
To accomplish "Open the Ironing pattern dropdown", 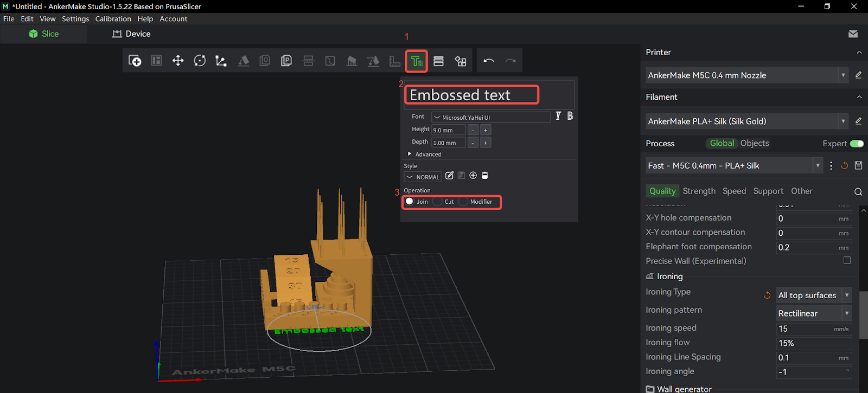I will 814,313.
